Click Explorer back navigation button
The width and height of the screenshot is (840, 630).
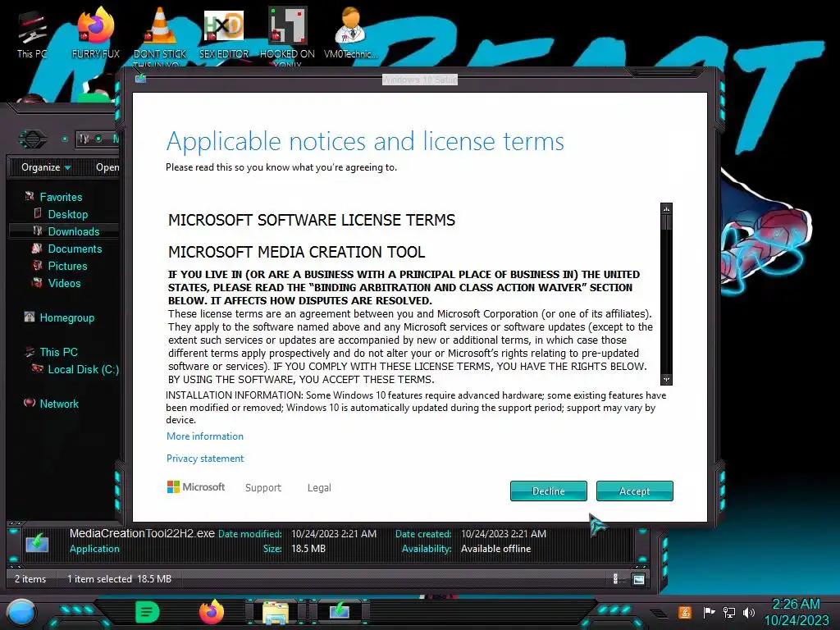coord(33,139)
